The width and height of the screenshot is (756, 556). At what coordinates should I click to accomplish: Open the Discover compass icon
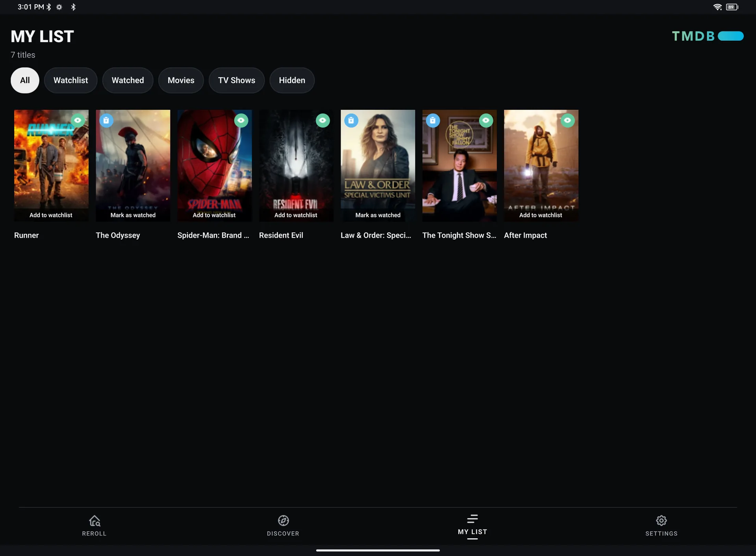(x=283, y=521)
